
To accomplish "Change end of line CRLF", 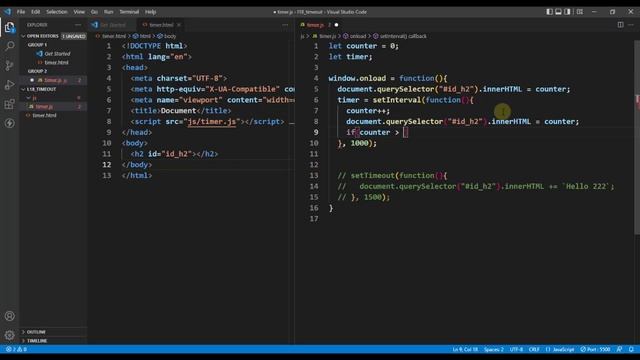I will 534,349.
